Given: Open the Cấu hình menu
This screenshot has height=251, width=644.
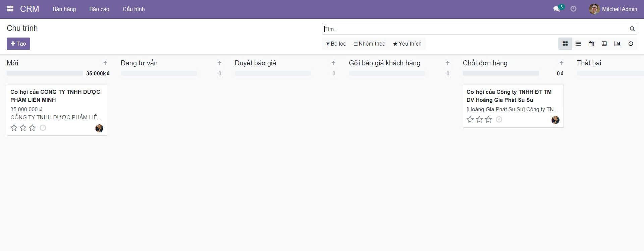Looking at the screenshot, I should (x=134, y=9).
